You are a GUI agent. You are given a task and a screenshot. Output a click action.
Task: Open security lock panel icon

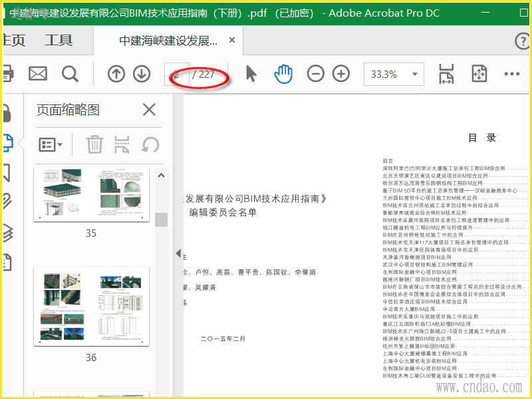pyautogui.click(x=7, y=113)
